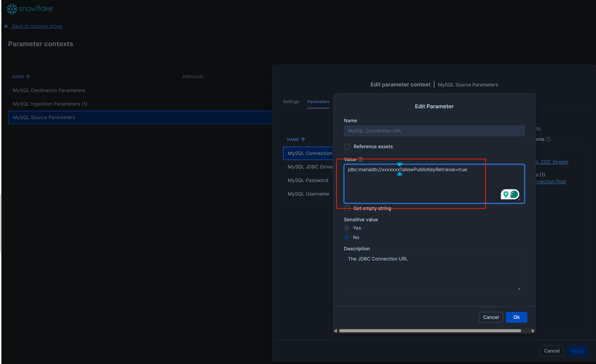
Task: Click the Ok button in Edit Parameter dialog
Action: (517, 317)
